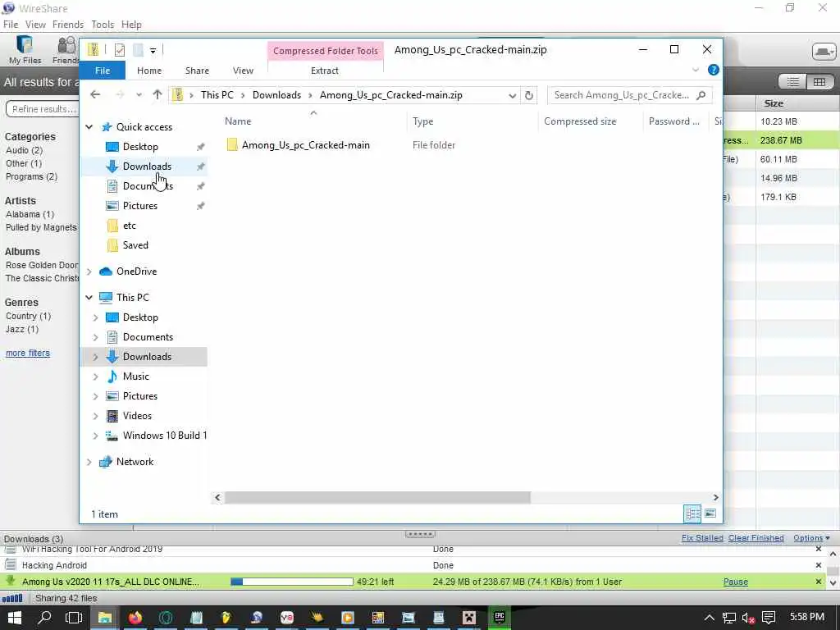The image size is (840, 630).
Task: Open File Explorer in the taskbar
Action: 104,619
